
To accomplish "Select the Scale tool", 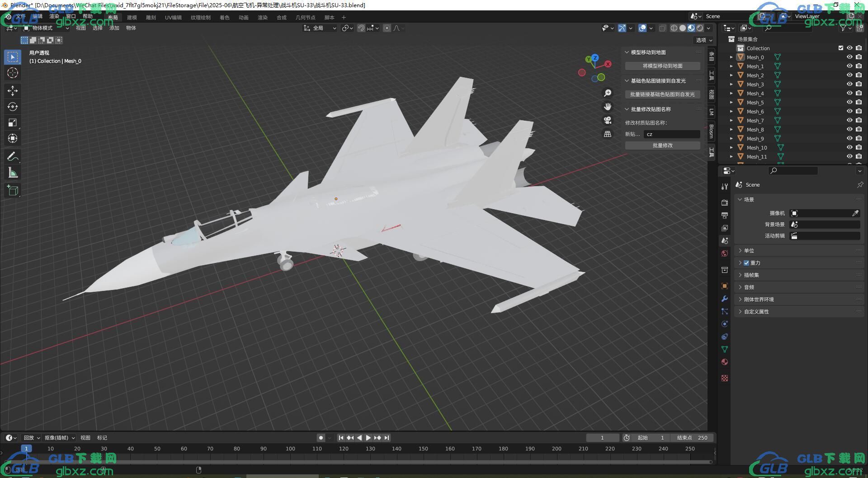I will [13, 122].
